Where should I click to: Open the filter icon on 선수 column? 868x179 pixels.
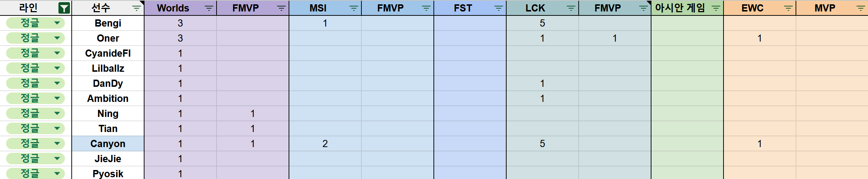[136, 8]
